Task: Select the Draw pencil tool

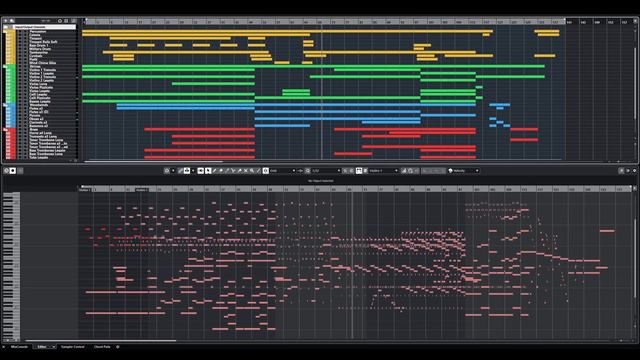Action: (x=214, y=171)
